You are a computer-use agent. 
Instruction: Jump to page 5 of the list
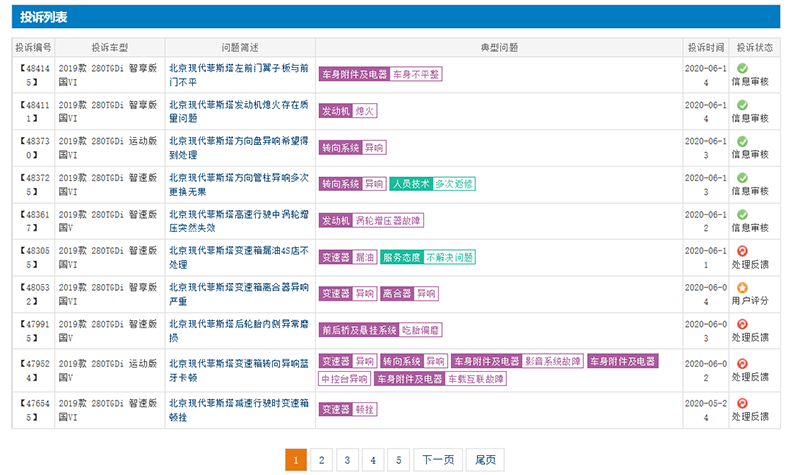398,460
